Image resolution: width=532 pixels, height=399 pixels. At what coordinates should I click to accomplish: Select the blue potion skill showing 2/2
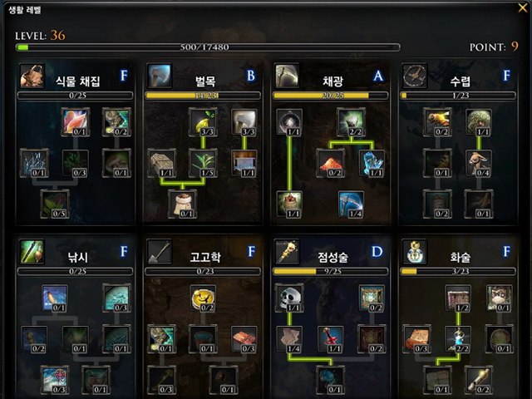pos(458,339)
